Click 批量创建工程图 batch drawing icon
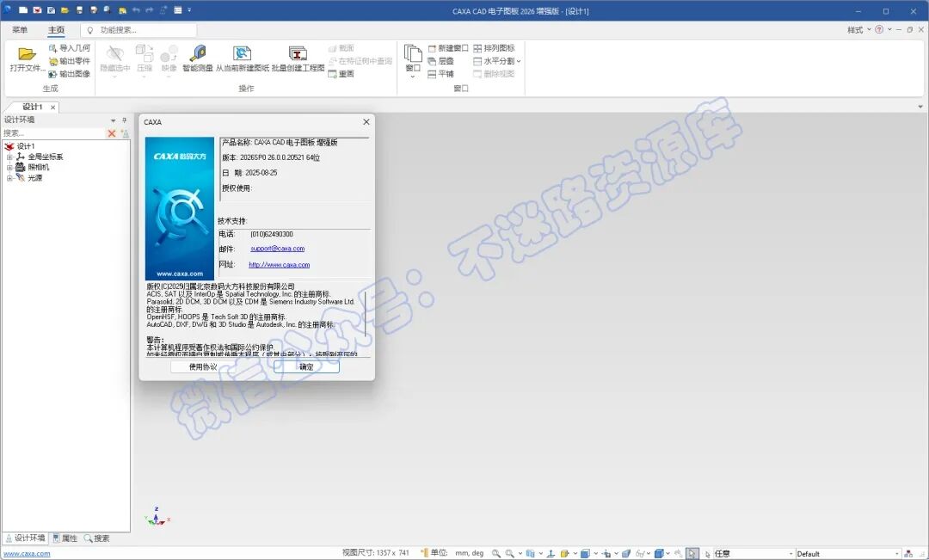The height and width of the screenshot is (560, 929). tap(298, 53)
